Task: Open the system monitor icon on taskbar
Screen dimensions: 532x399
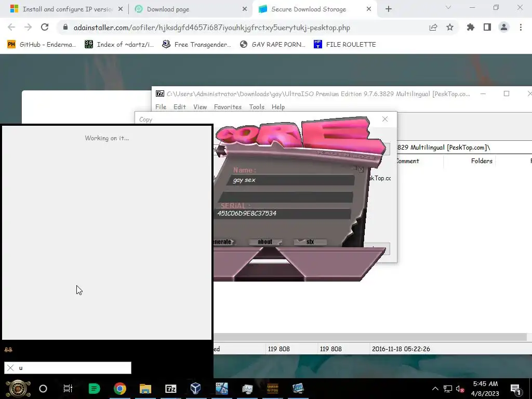Action: click(247, 389)
